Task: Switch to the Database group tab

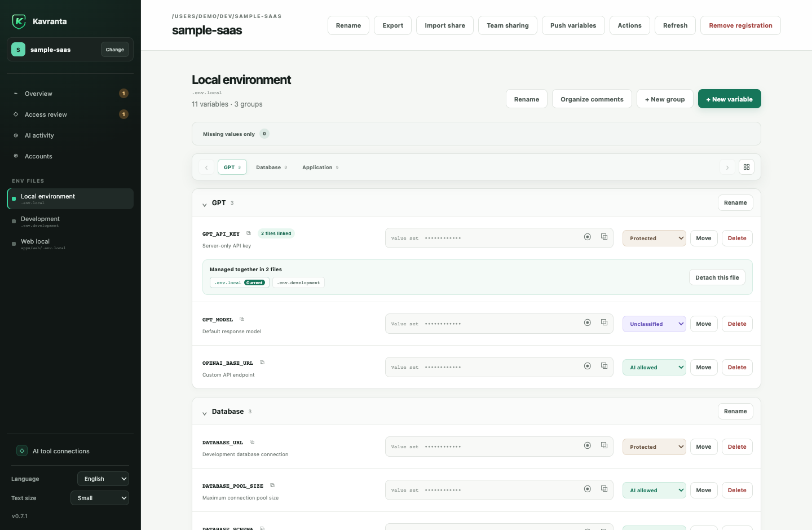Action: tap(272, 167)
